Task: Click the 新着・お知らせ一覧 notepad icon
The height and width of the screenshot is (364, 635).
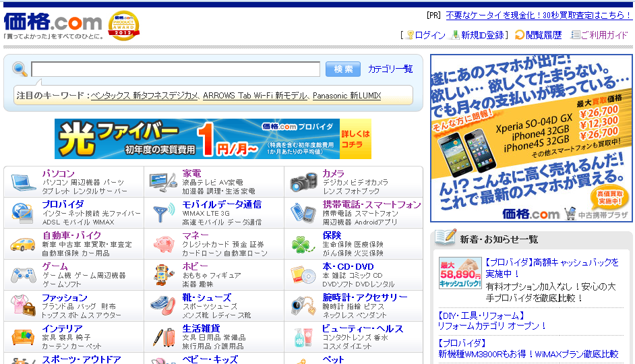Action: tap(446, 237)
